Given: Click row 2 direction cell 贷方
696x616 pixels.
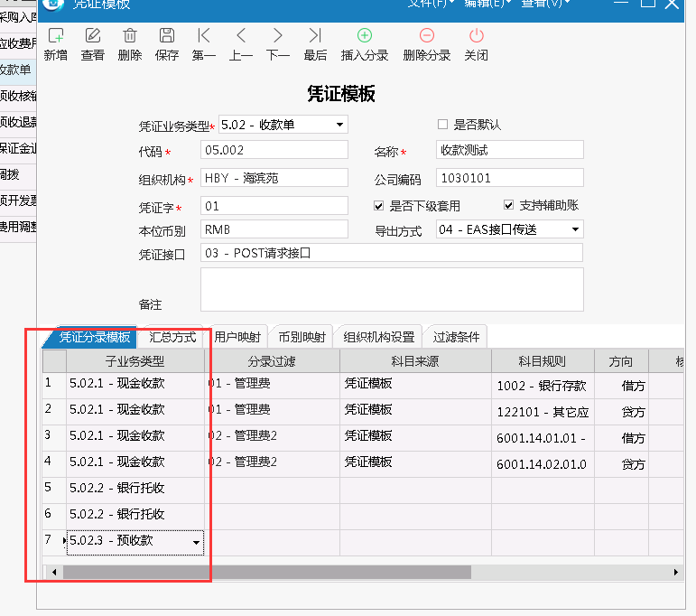Looking at the screenshot, I should 621,412.
